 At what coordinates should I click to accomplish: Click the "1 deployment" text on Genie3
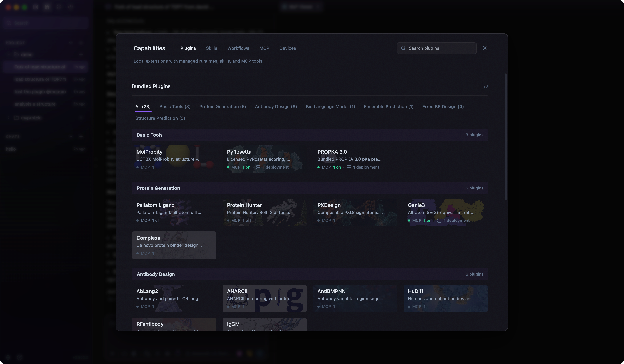click(457, 221)
